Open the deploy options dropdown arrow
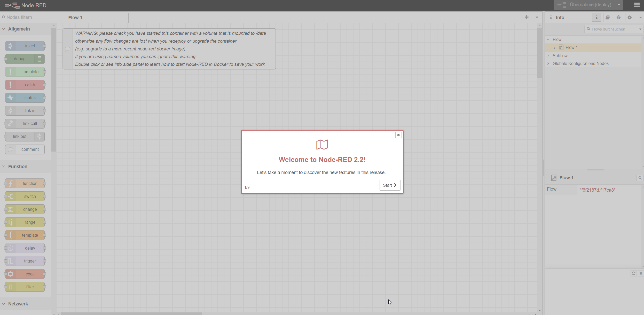The width and height of the screenshot is (644, 315). [x=619, y=5]
